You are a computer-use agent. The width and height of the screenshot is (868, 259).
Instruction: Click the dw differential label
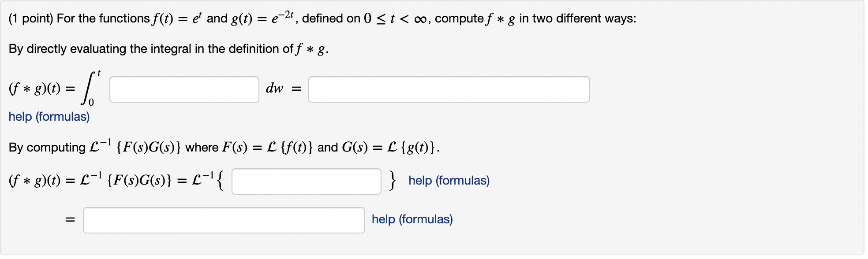point(274,89)
